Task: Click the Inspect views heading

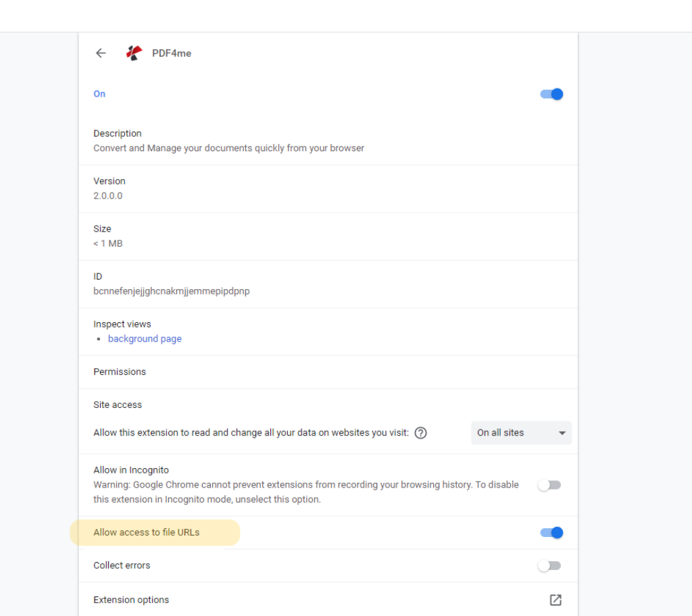Action: 122,324
